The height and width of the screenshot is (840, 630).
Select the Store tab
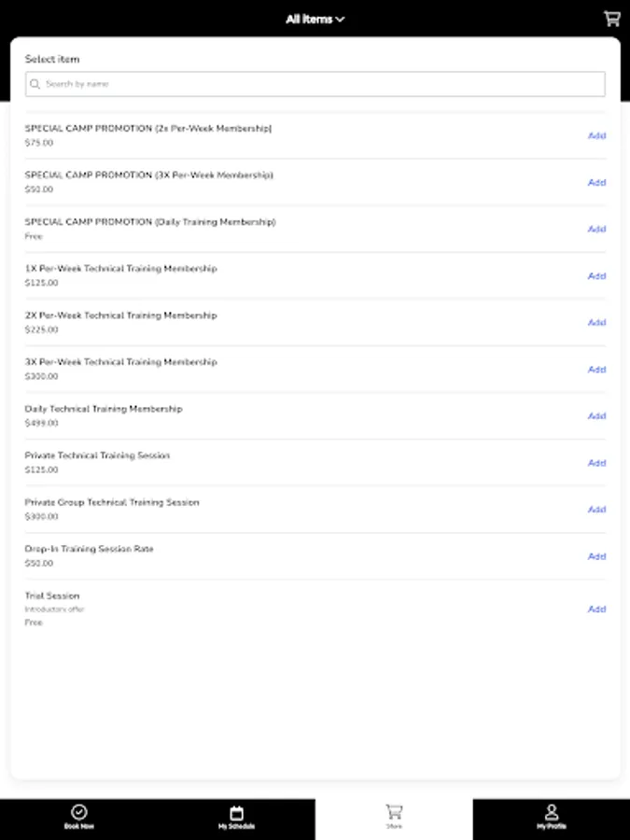pyautogui.click(x=394, y=818)
